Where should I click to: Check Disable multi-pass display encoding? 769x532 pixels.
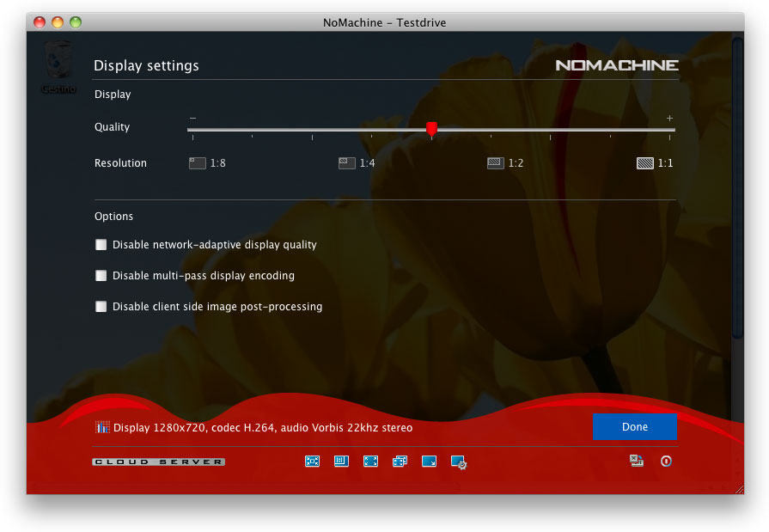pyautogui.click(x=101, y=276)
